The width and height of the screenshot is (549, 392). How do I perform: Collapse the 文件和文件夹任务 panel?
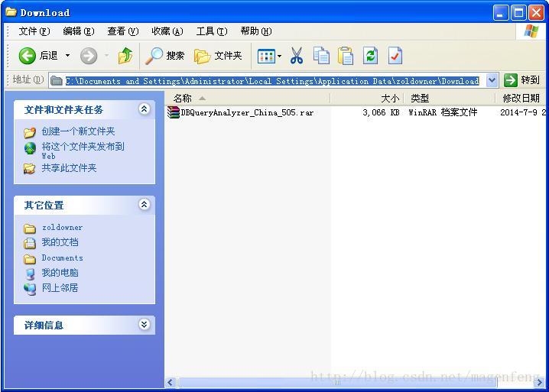(144, 109)
